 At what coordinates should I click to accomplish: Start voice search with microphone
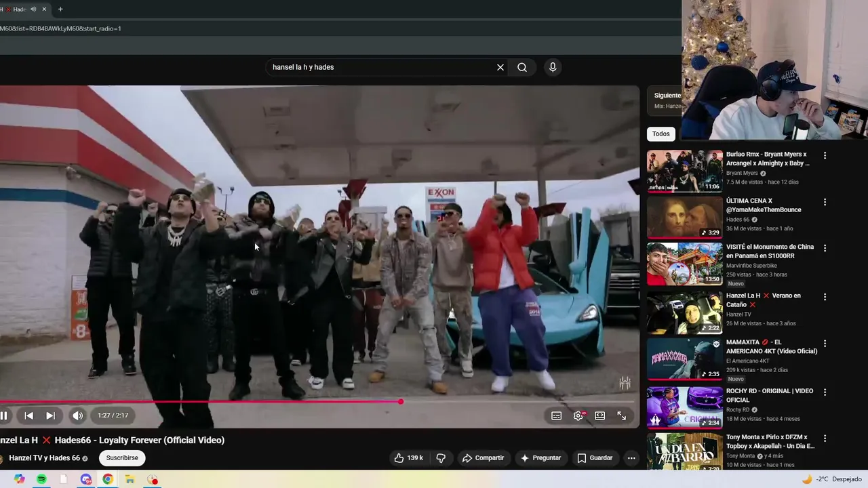[x=553, y=67]
